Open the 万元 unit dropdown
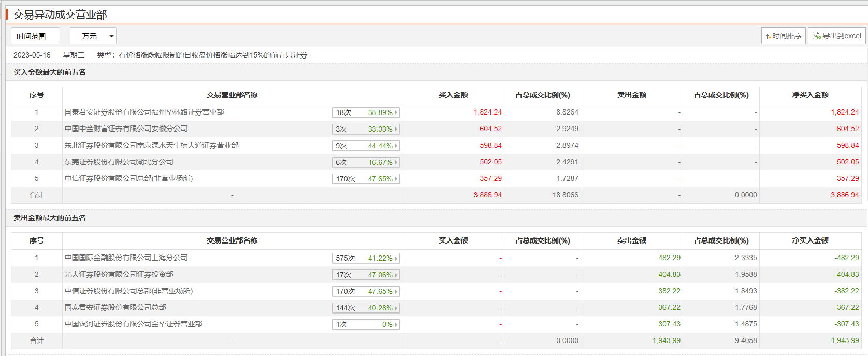The image size is (868, 356). point(93,36)
